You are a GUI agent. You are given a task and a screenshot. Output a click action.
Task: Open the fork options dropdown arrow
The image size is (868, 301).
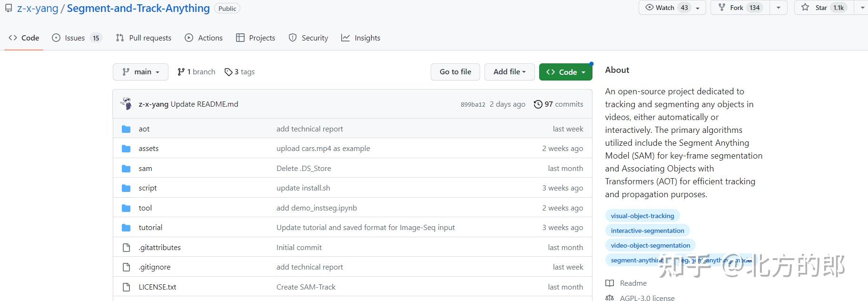point(779,8)
